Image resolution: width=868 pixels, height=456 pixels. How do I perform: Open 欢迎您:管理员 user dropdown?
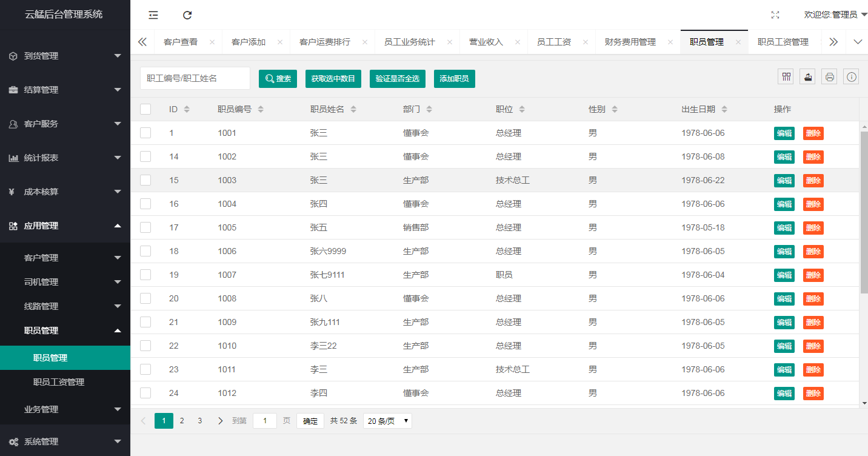(x=835, y=15)
